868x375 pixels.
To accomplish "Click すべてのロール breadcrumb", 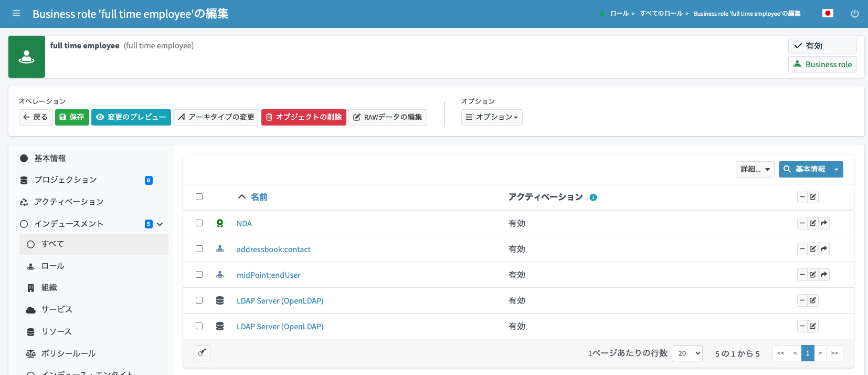I will [661, 14].
